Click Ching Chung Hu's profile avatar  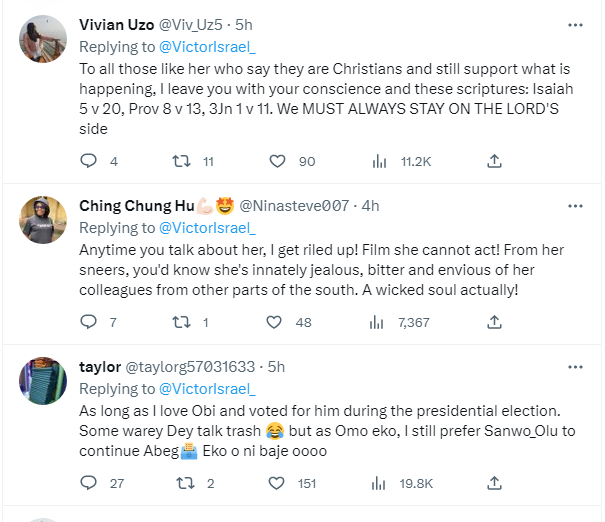43,217
